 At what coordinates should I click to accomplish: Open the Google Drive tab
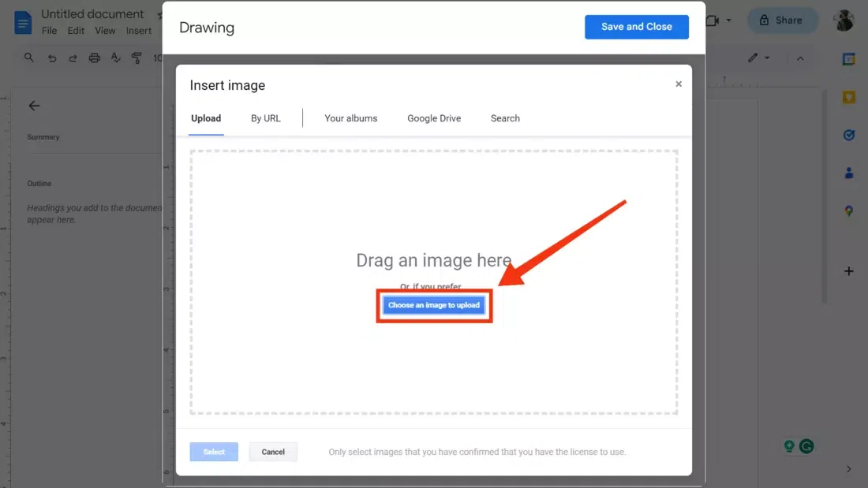tap(434, 118)
